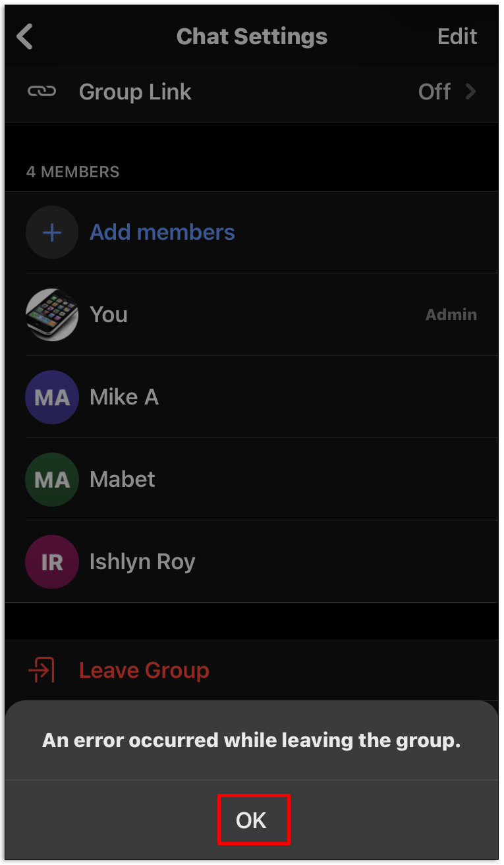Click the red Leave Group exit icon
This screenshot has width=504, height=865.
click(x=41, y=670)
